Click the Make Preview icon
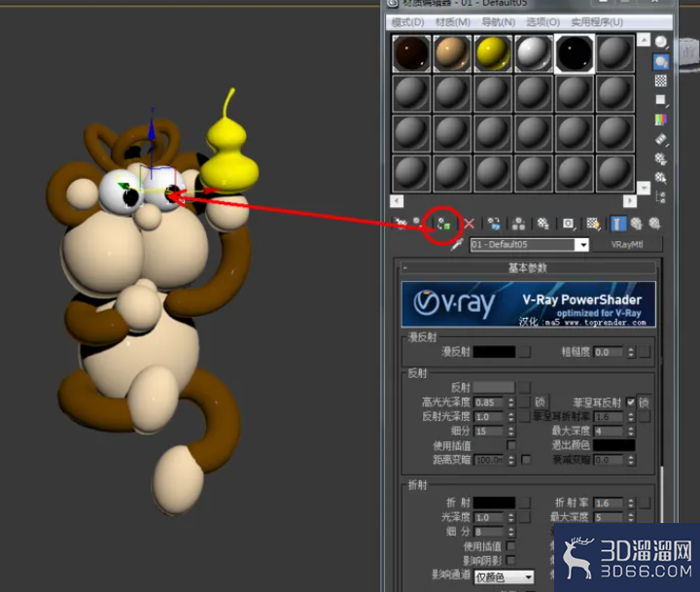 coord(661,139)
